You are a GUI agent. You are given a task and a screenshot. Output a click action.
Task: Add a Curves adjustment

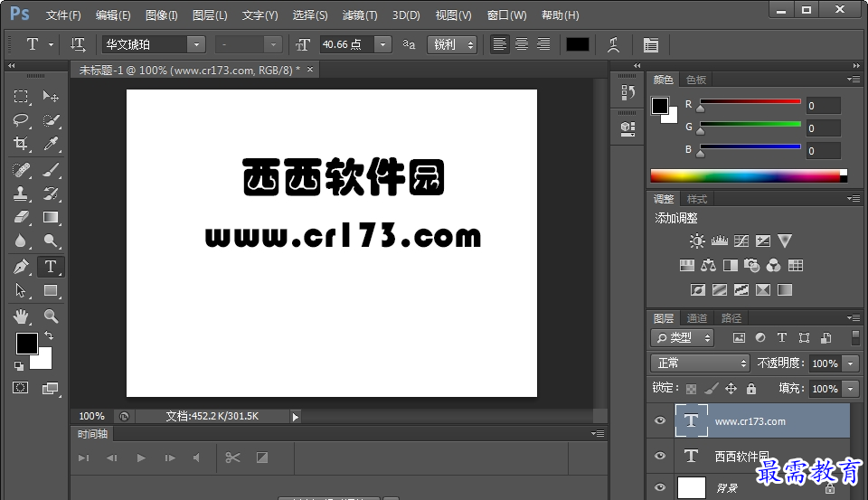click(741, 241)
